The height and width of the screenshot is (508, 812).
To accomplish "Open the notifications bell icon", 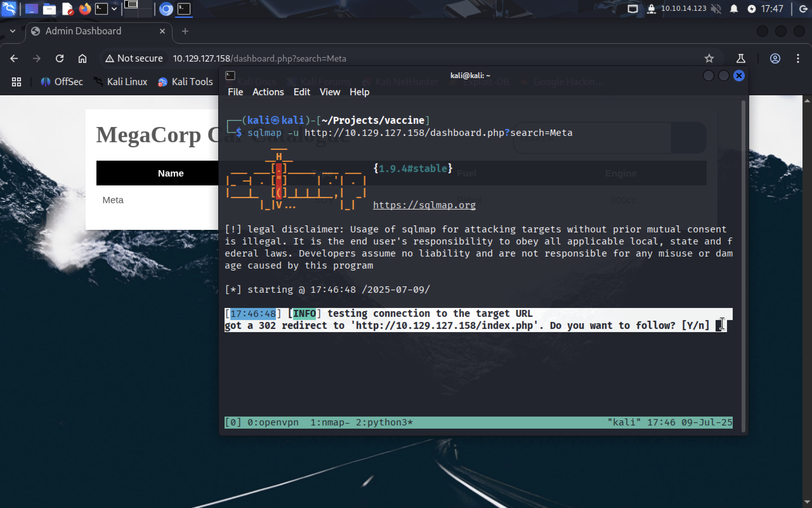I will (x=734, y=9).
